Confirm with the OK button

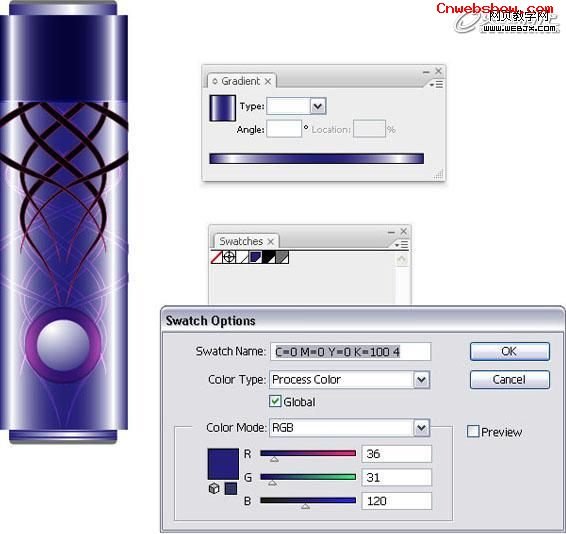pyautogui.click(x=509, y=351)
